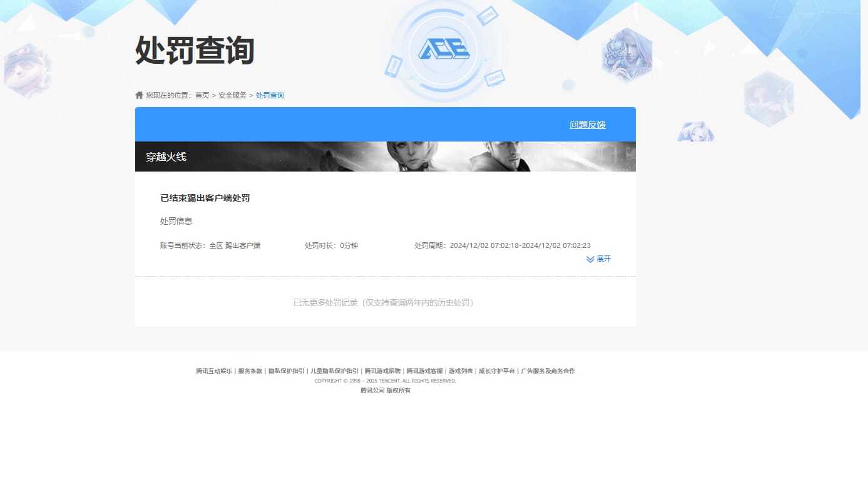The width and height of the screenshot is (868, 494).
Task: Click the 处罚查询 breadcrumb link
Action: tap(270, 95)
